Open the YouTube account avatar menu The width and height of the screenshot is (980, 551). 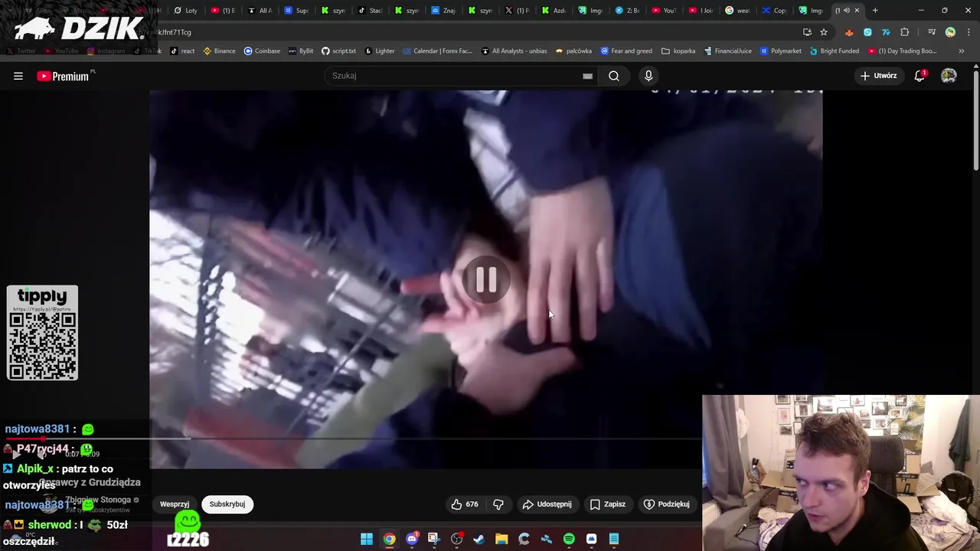coord(949,76)
